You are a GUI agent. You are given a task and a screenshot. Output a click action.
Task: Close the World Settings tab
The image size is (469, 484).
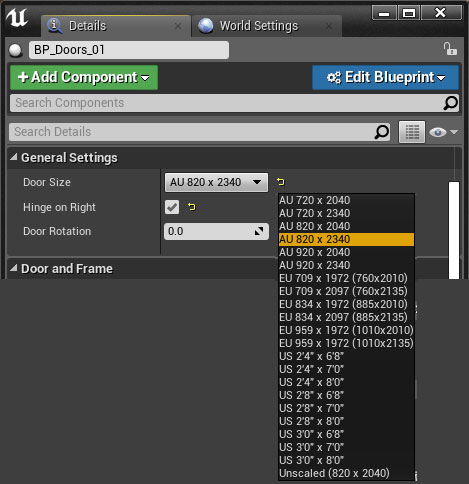(x=329, y=26)
